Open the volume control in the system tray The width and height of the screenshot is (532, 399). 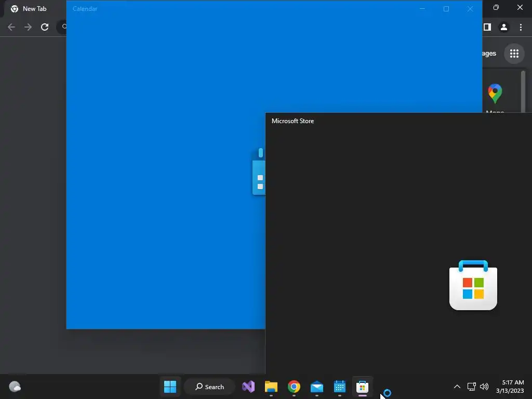(x=484, y=387)
